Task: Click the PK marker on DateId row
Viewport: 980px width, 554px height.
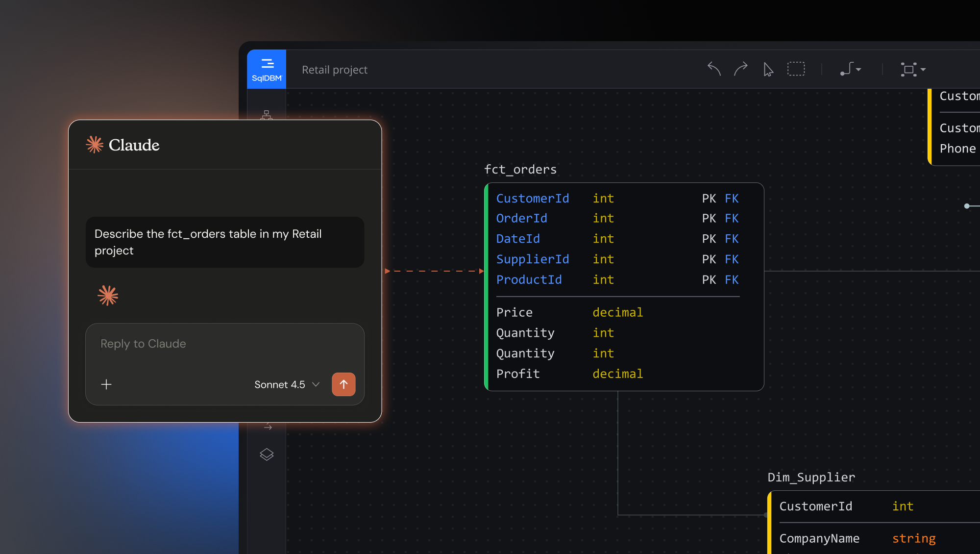Action: (709, 239)
